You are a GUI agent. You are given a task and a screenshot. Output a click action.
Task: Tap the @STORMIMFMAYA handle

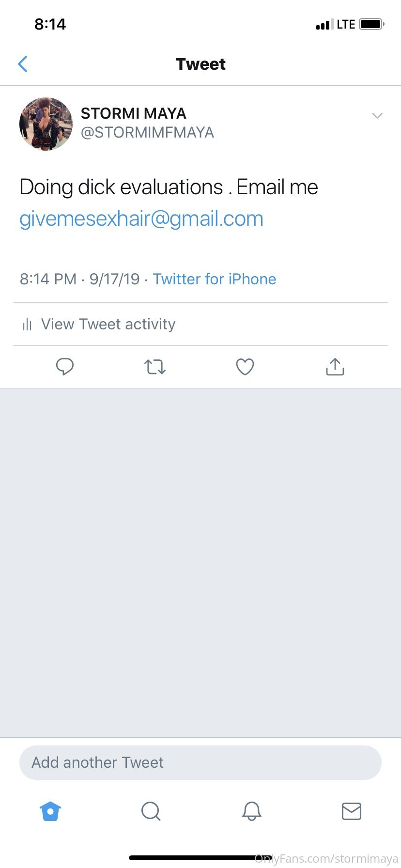[x=147, y=132]
